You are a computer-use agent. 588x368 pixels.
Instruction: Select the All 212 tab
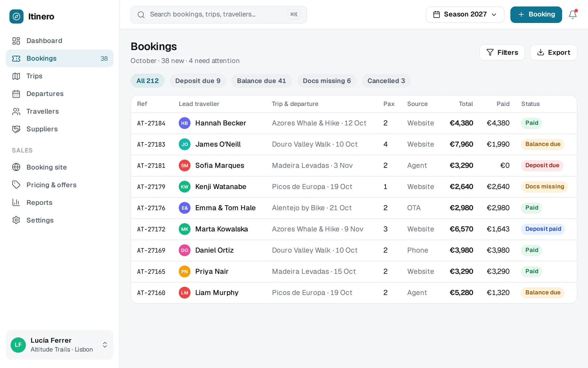[x=148, y=81]
